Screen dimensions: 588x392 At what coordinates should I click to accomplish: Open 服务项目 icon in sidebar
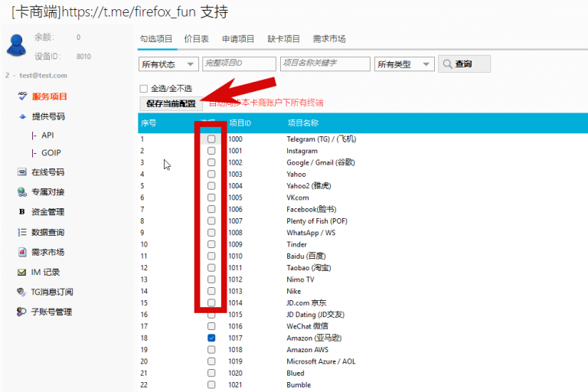(22, 96)
